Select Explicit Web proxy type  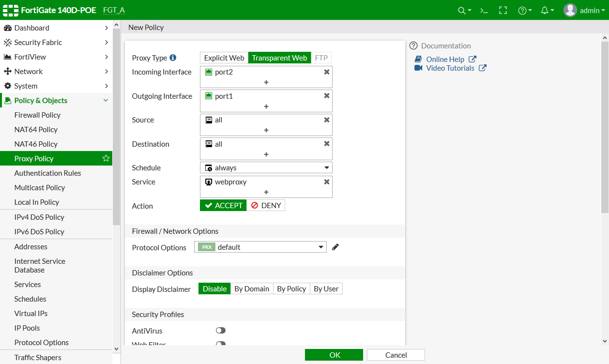click(x=224, y=58)
